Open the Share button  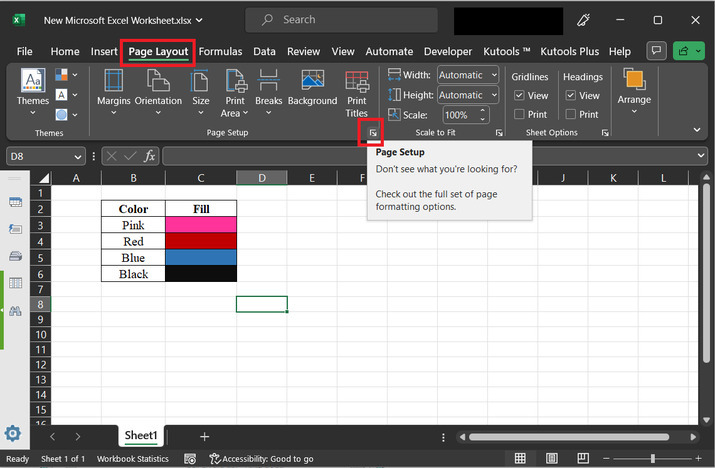[x=689, y=51]
